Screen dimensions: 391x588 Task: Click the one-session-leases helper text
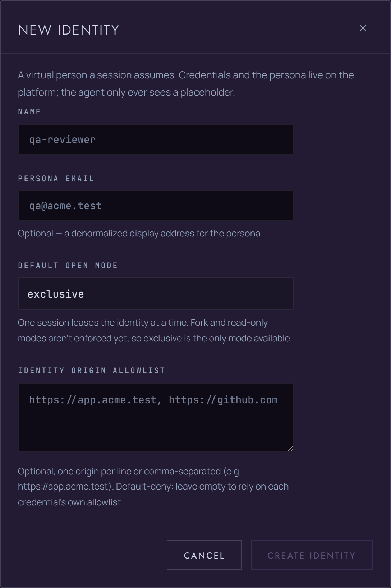tap(155, 331)
